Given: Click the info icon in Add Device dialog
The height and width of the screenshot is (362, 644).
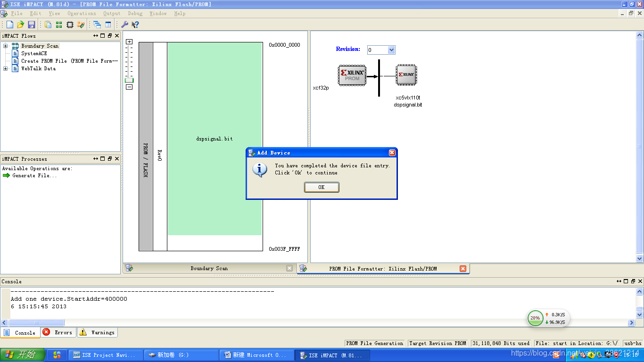Looking at the screenshot, I should [x=260, y=170].
